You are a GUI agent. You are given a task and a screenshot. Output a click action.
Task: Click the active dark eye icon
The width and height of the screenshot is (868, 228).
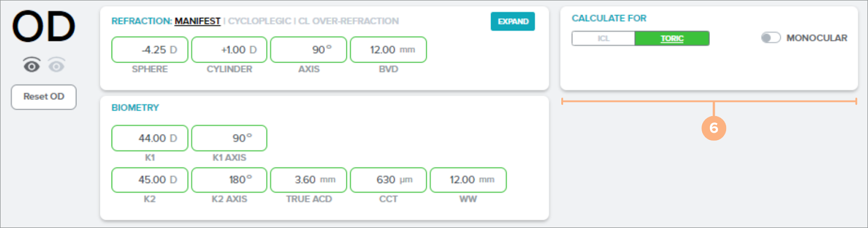[x=31, y=66]
